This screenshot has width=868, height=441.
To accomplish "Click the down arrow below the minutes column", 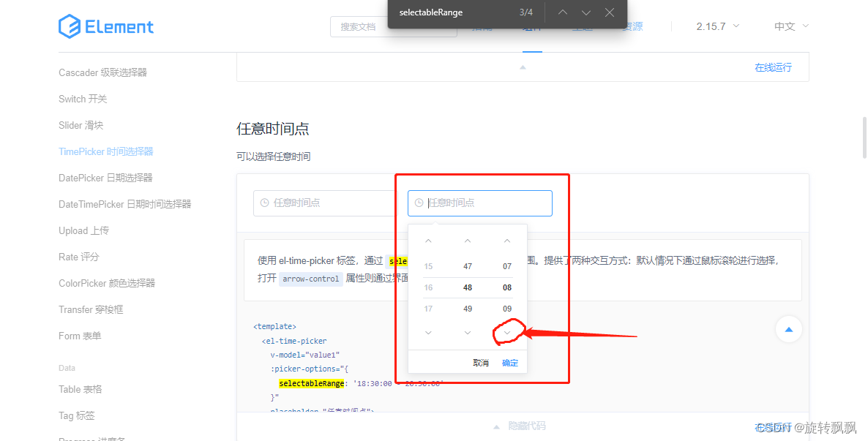I will click(x=468, y=332).
